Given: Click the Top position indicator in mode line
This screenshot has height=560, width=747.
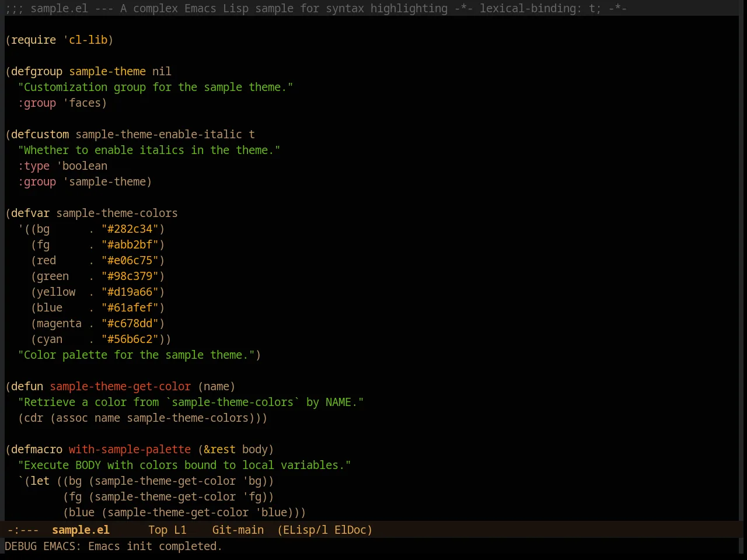Looking at the screenshot, I should pos(158,530).
